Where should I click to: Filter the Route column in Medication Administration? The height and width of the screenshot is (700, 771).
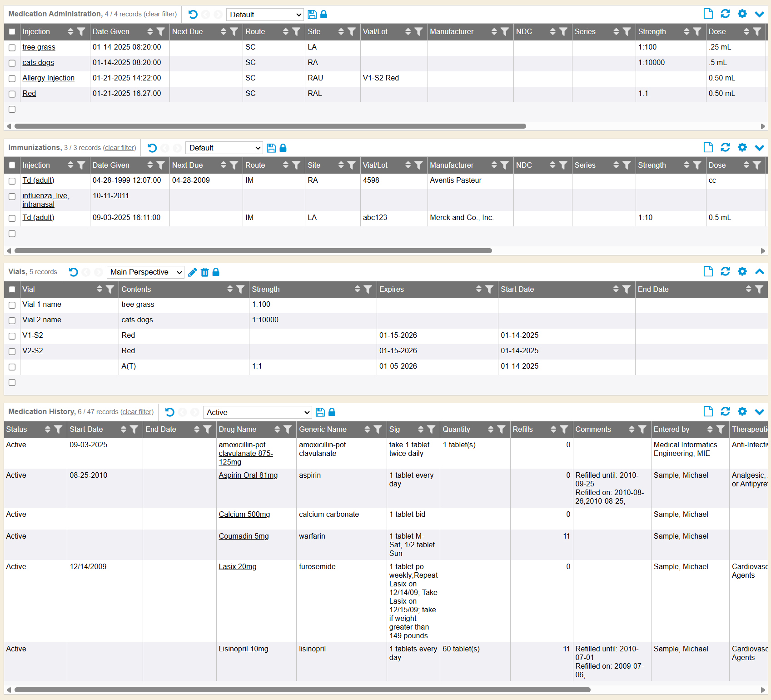point(296,32)
